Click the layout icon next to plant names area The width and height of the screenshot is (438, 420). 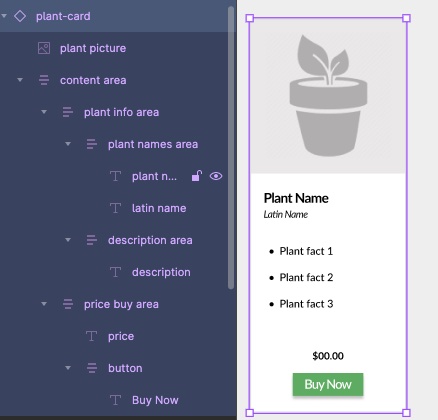click(92, 144)
